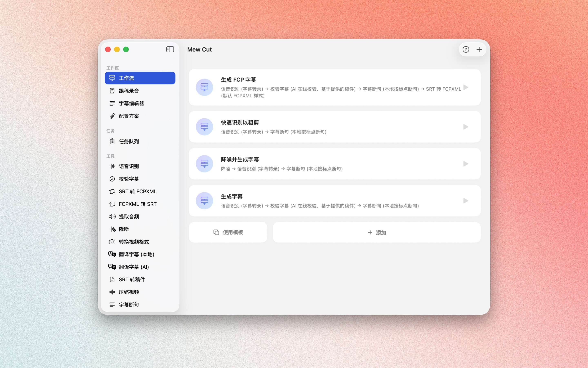This screenshot has width=588, height=368.
Task: Toggle the sidebar visibility button
Action: [x=170, y=49]
